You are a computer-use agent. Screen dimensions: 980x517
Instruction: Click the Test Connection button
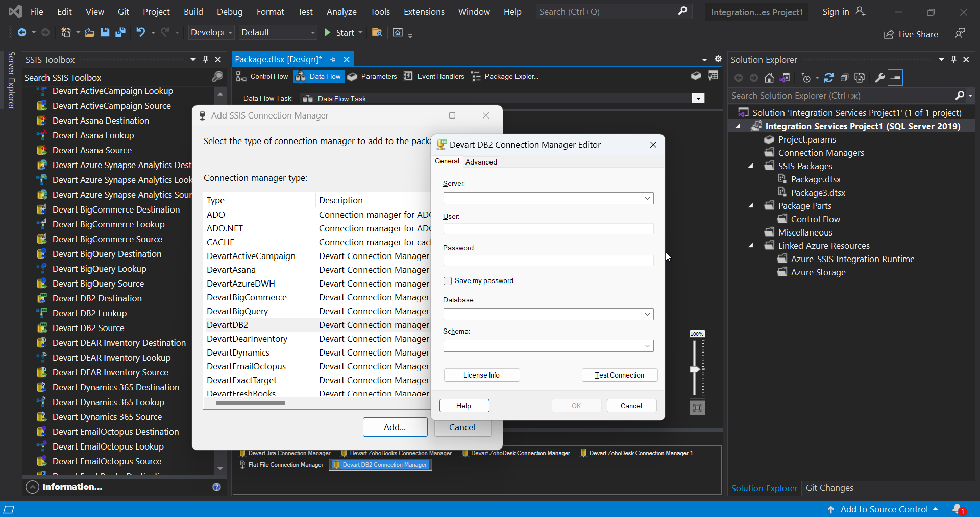tap(619, 374)
